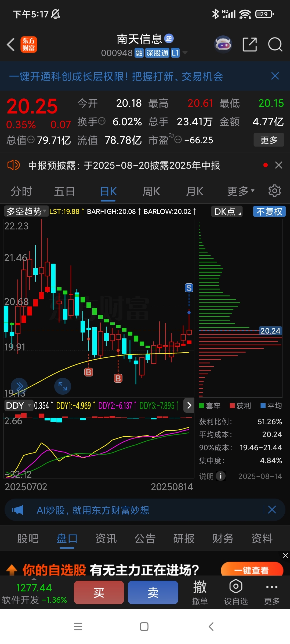The height and width of the screenshot is (644, 290).
Task: Toggle the 套牢 legend
Action: [x=210, y=406]
